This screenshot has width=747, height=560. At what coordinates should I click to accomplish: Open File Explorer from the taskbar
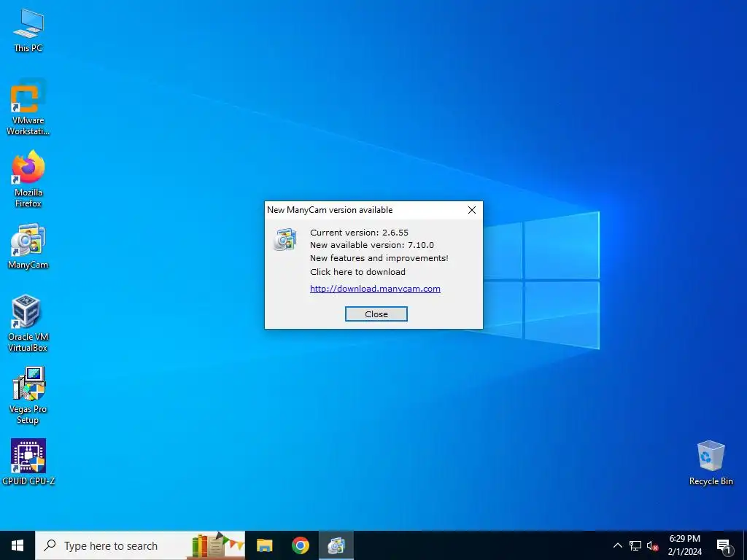click(x=264, y=545)
